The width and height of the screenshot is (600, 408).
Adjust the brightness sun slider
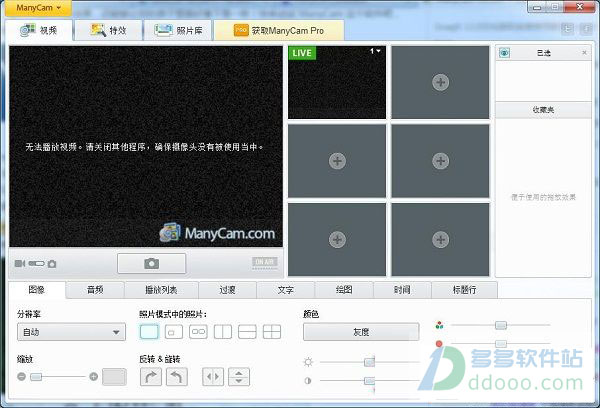369,362
